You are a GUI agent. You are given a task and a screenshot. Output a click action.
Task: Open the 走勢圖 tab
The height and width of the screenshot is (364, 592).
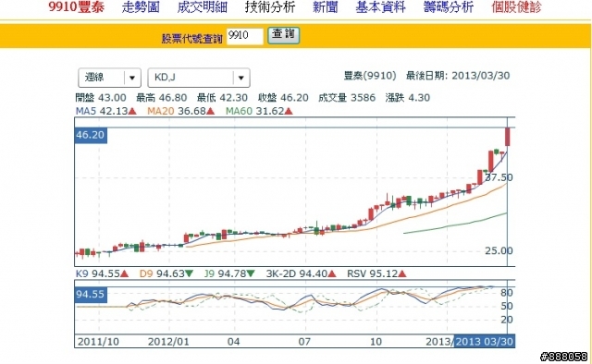point(141,7)
